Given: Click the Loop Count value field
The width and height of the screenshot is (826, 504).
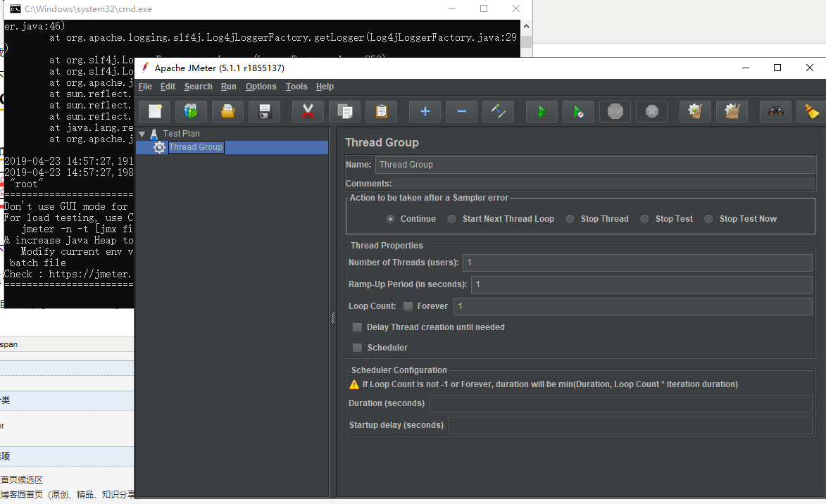Looking at the screenshot, I should (632, 306).
